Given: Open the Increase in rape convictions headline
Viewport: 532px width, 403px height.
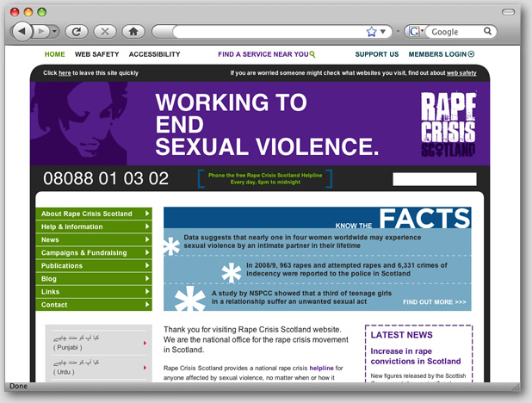Looking at the screenshot, I should (415, 356).
